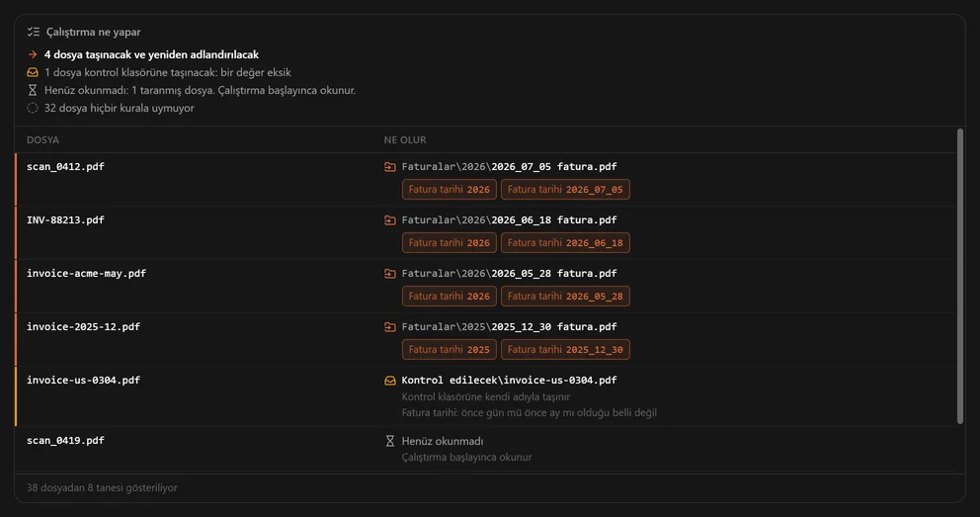Screen dimensions: 980x517
Task: Select the Fatura tarihi 2026_07_05 tag
Action: pos(565,190)
